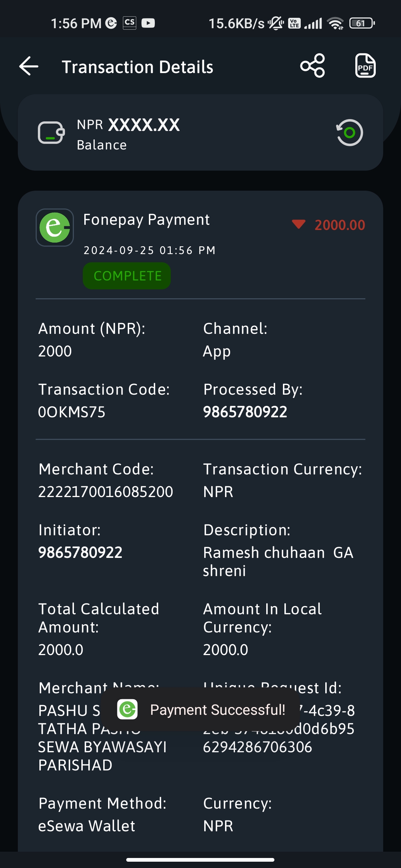Download the receipt as PDF
This screenshot has height=868, width=401.
coord(365,66)
